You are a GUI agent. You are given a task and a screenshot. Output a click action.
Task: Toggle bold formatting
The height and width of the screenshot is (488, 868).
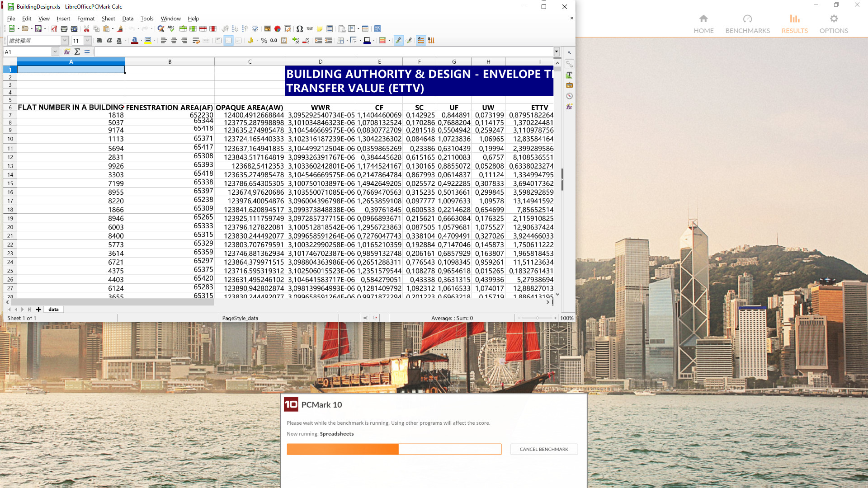coord(100,40)
